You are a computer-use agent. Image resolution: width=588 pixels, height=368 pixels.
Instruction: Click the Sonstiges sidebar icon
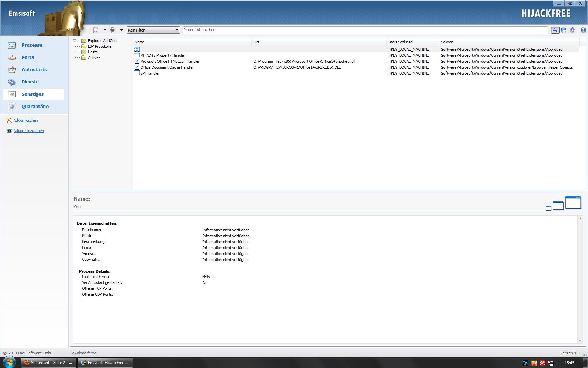[12, 94]
